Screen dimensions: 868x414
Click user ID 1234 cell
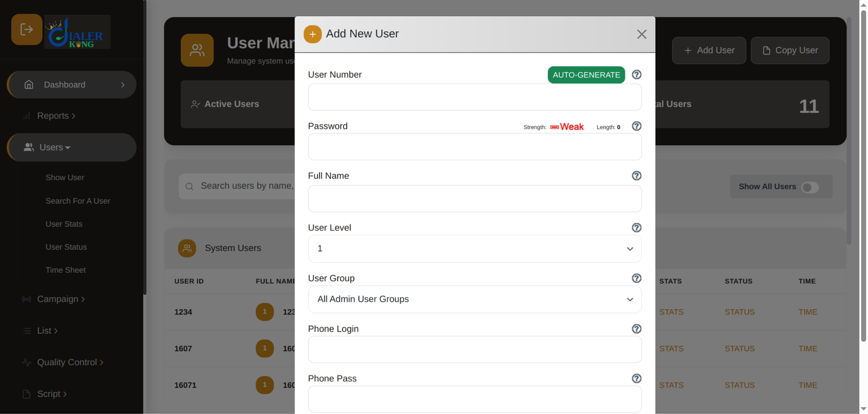point(183,312)
